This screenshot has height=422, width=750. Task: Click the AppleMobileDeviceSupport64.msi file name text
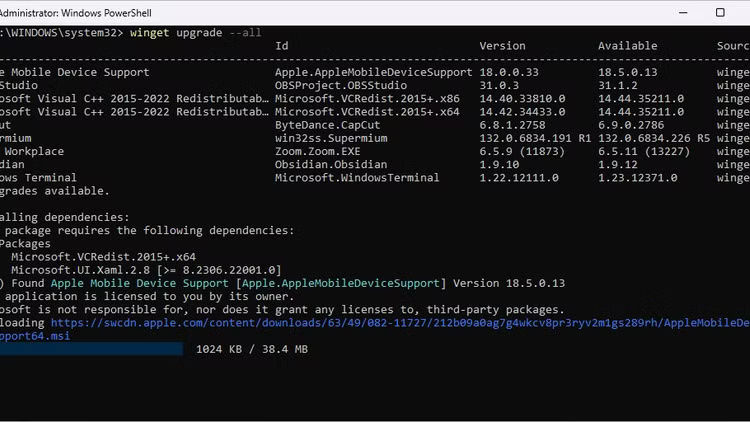tap(35, 336)
